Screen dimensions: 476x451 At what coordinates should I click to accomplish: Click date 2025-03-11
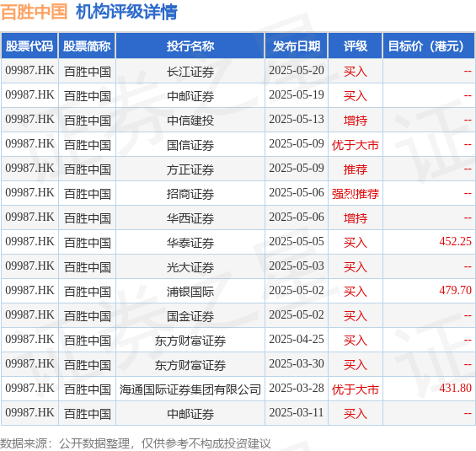(x=297, y=413)
